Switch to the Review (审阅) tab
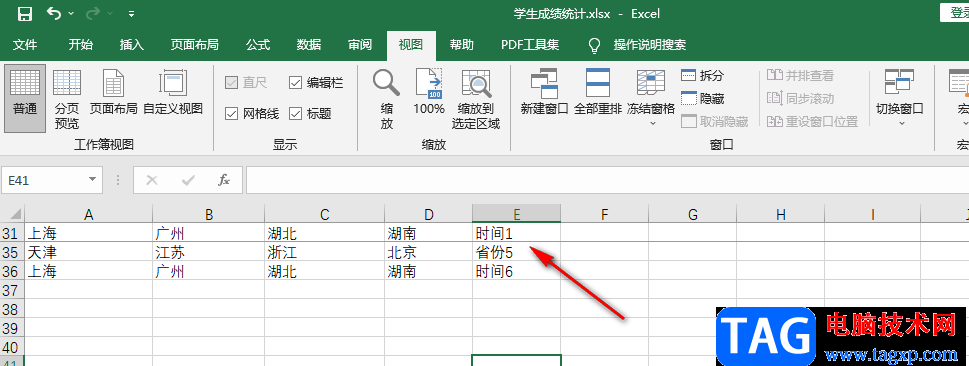 pyautogui.click(x=360, y=45)
